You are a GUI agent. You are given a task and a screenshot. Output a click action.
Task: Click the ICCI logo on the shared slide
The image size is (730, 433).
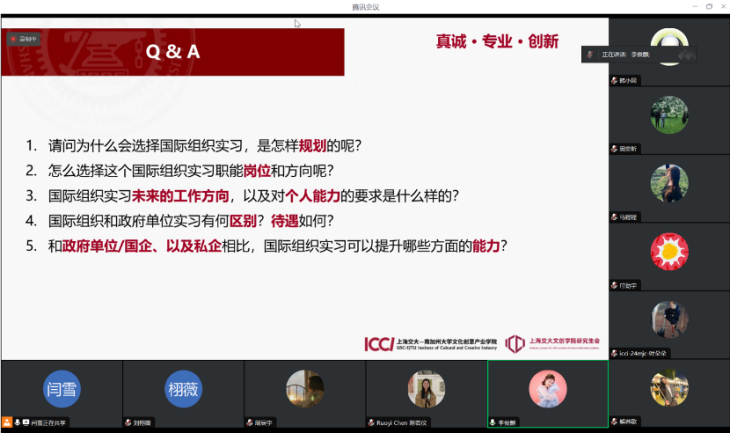(378, 344)
